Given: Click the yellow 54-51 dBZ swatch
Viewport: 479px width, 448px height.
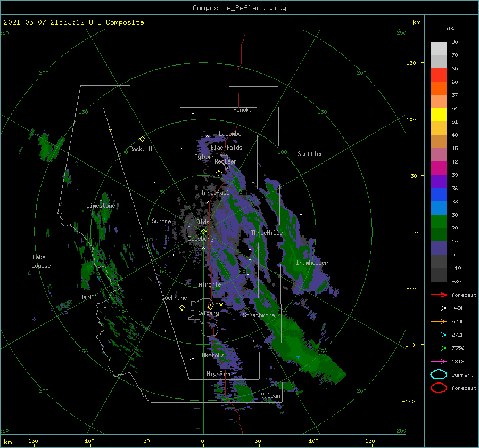Looking at the screenshot, I should point(439,115).
